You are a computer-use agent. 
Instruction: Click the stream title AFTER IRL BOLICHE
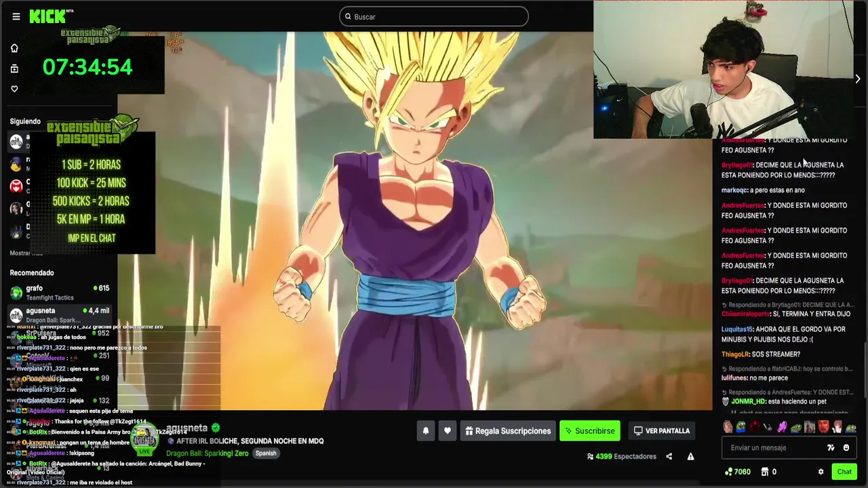250,441
